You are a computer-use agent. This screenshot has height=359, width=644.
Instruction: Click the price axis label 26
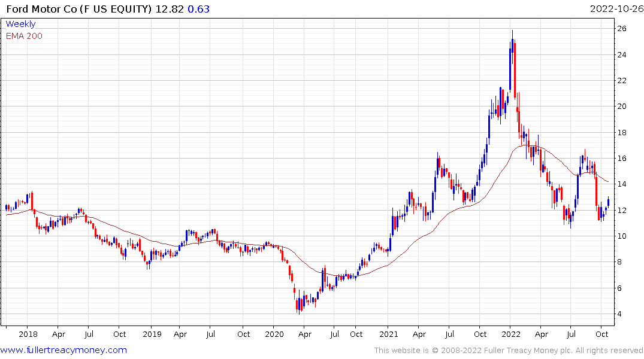[622, 28]
